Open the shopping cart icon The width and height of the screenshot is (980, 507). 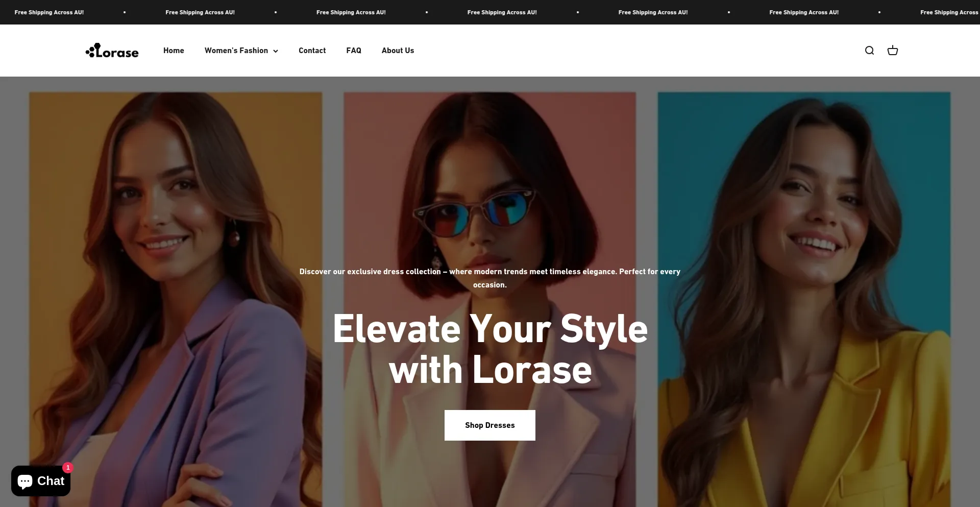point(892,51)
